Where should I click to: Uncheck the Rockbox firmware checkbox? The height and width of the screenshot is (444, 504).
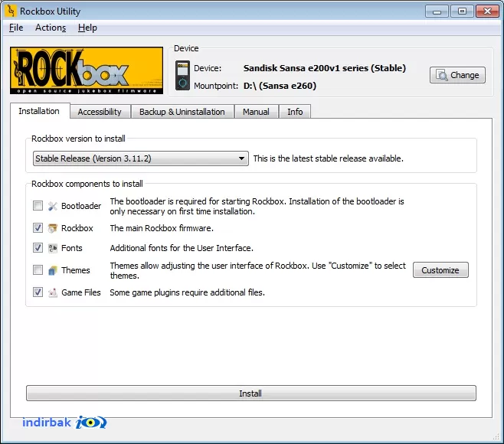(x=38, y=228)
